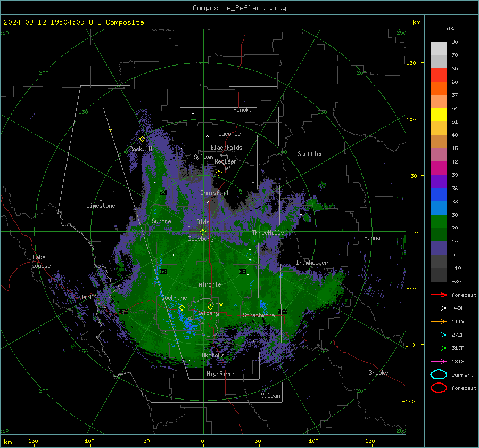Select the orange 111V arrow icon
The width and height of the screenshot is (479, 448).
pos(439,321)
